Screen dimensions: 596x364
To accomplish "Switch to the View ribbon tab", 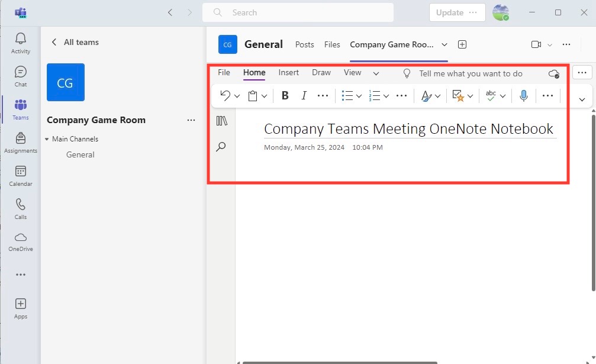I will (352, 72).
